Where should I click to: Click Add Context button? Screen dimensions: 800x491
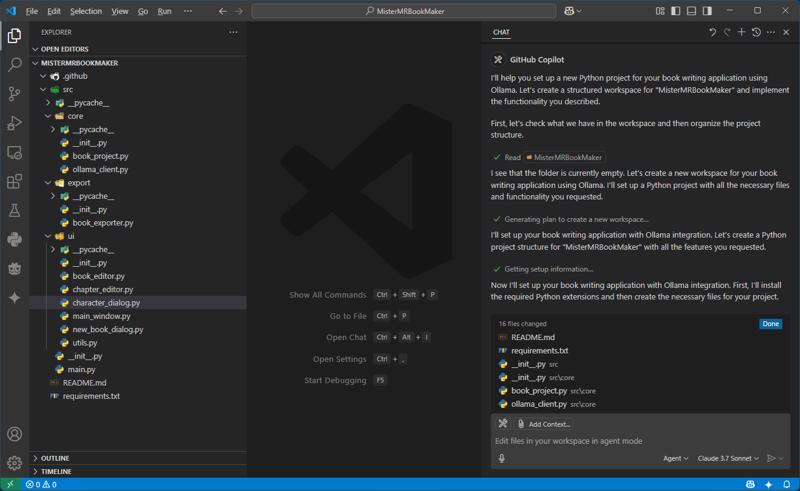click(x=544, y=424)
